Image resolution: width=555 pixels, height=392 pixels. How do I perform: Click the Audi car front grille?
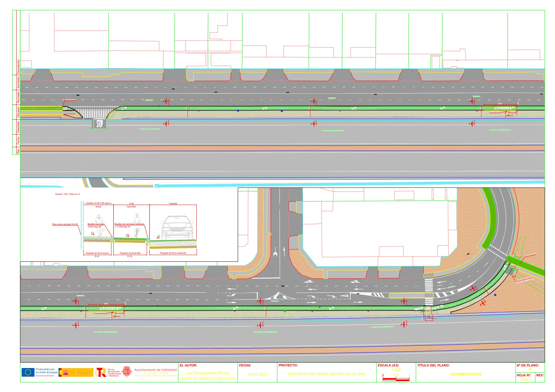177,229
